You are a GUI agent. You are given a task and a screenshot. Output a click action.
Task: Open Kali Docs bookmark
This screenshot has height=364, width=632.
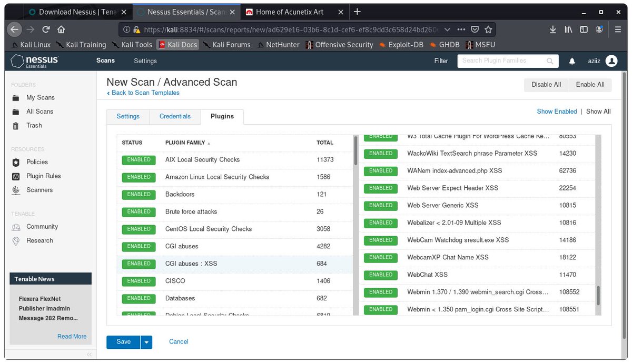pyautogui.click(x=177, y=45)
